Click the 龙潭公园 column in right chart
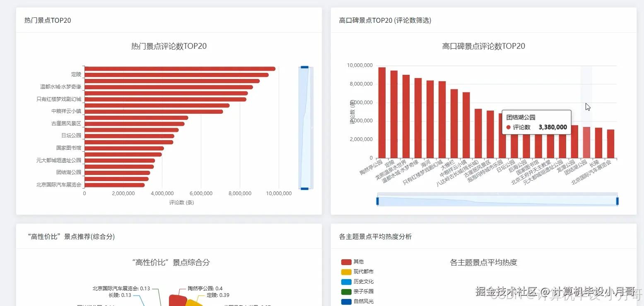Image resolution: width=644 pixels, height=306 pixels. point(574,141)
